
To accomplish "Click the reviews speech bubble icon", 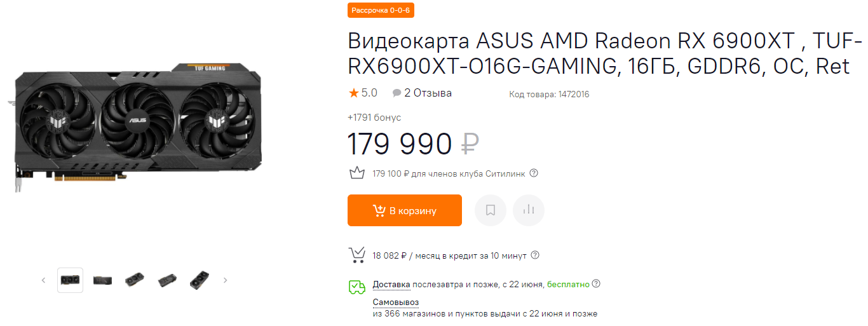I will tap(397, 93).
